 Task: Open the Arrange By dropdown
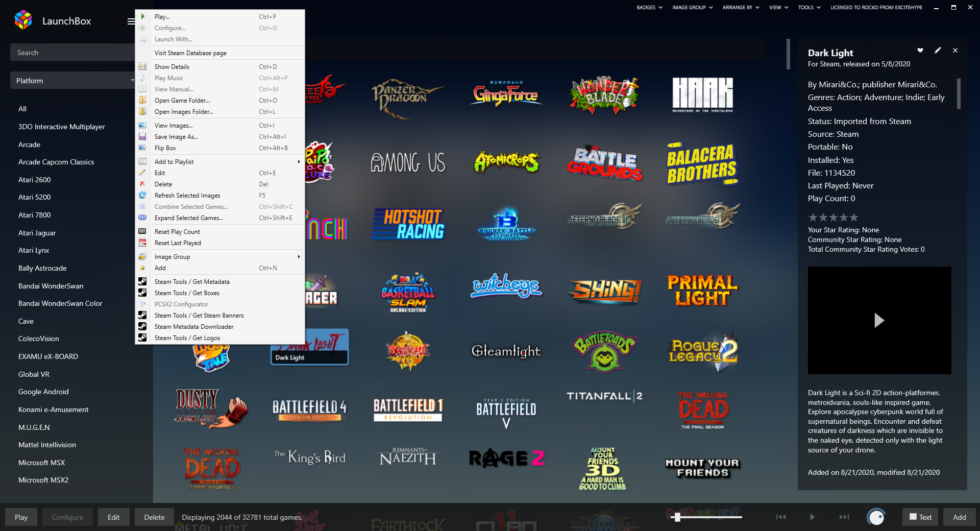(x=741, y=7)
